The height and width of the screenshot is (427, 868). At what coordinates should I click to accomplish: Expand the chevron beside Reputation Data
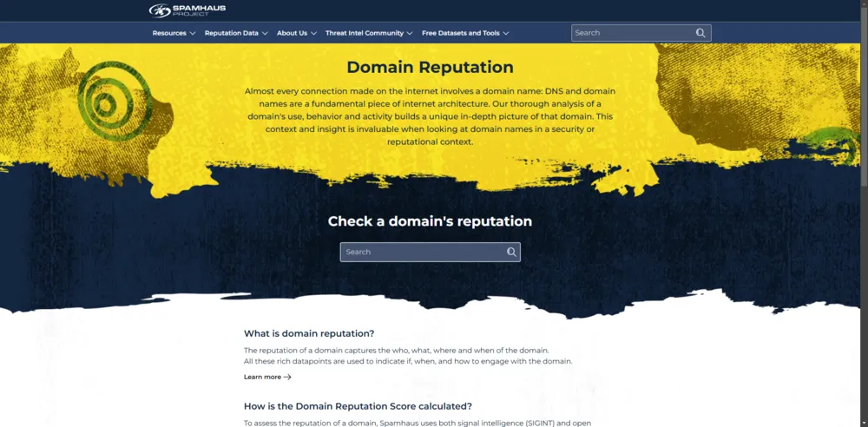tap(265, 33)
